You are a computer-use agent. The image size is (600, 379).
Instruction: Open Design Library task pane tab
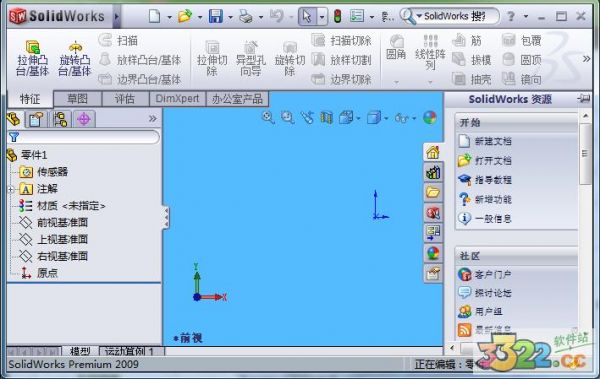[433, 172]
